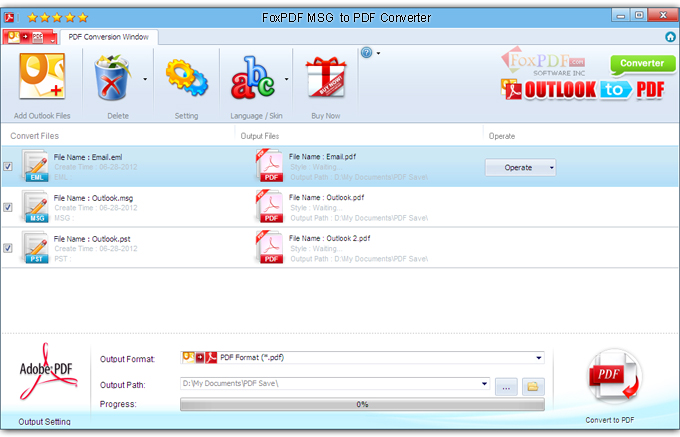Expand the Delete dropdown arrow
This screenshot has width=680, height=437.
click(x=145, y=79)
